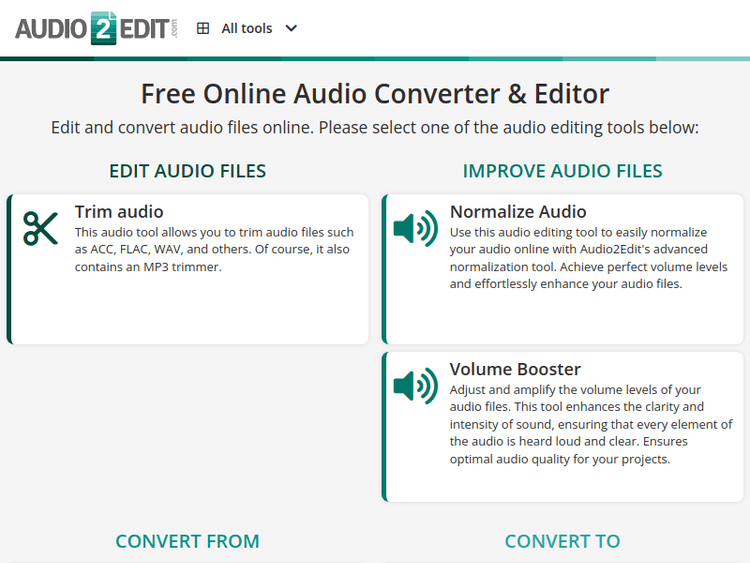Click the scissors icon for Trim audio
Image resolution: width=750 pixels, height=563 pixels.
[x=41, y=229]
